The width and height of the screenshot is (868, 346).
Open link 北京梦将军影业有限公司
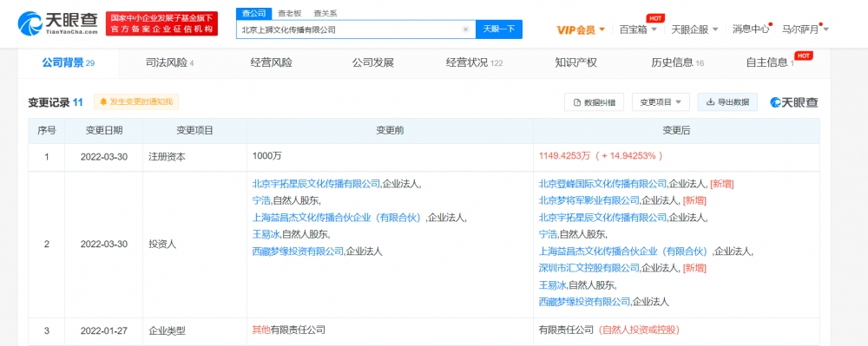point(589,200)
